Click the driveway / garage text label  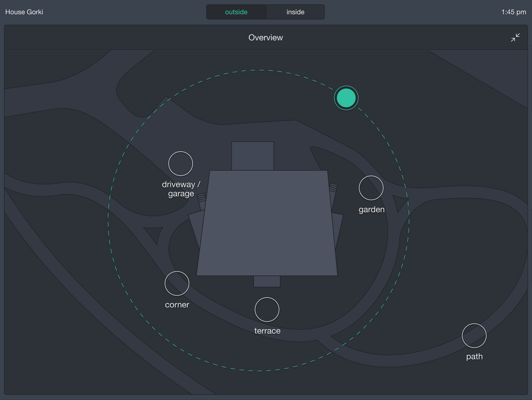[181, 189]
